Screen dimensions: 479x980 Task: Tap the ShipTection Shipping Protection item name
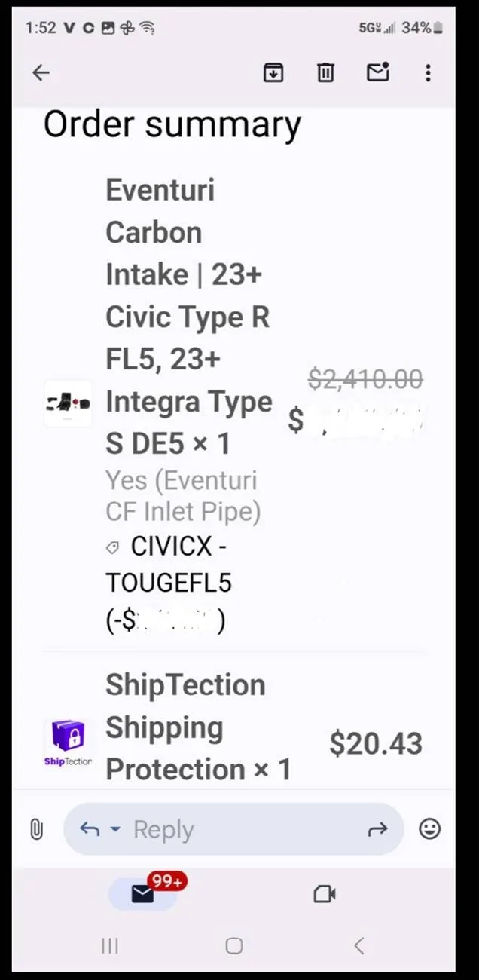tap(197, 727)
